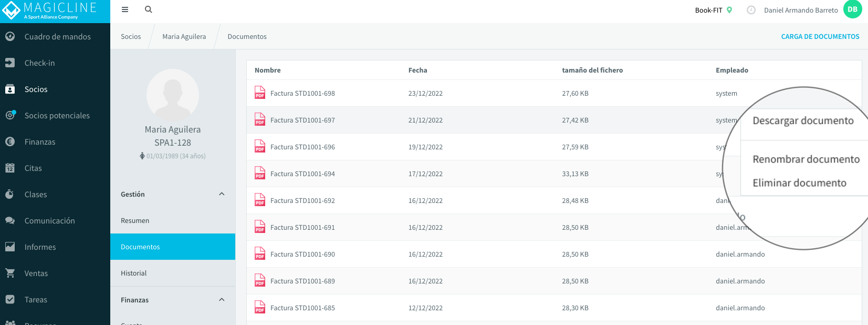Click the Tareas checkmark icon
The height and width of the screenshot is (325, 868).
click(x=10, y=299)
